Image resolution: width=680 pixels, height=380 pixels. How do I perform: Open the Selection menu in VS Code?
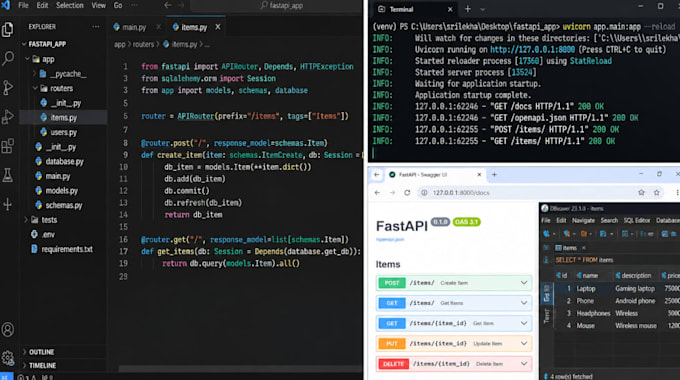[x=69, y=5]
